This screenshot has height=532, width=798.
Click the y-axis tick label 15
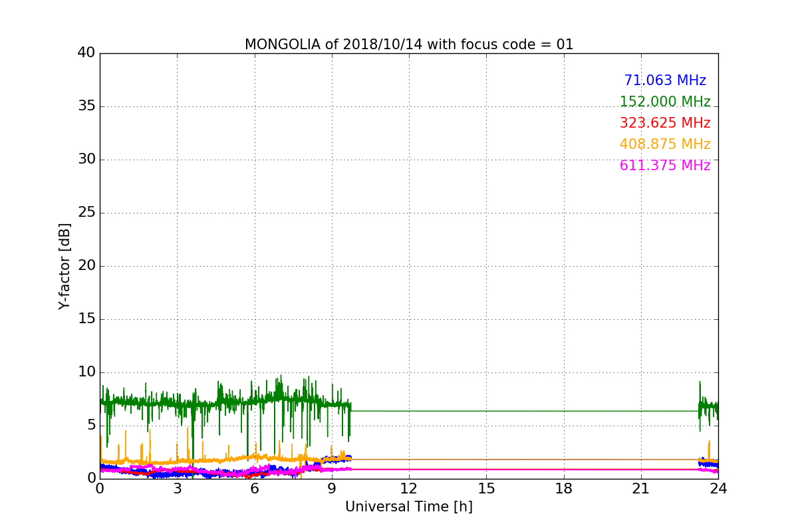[x=86, y=319]
